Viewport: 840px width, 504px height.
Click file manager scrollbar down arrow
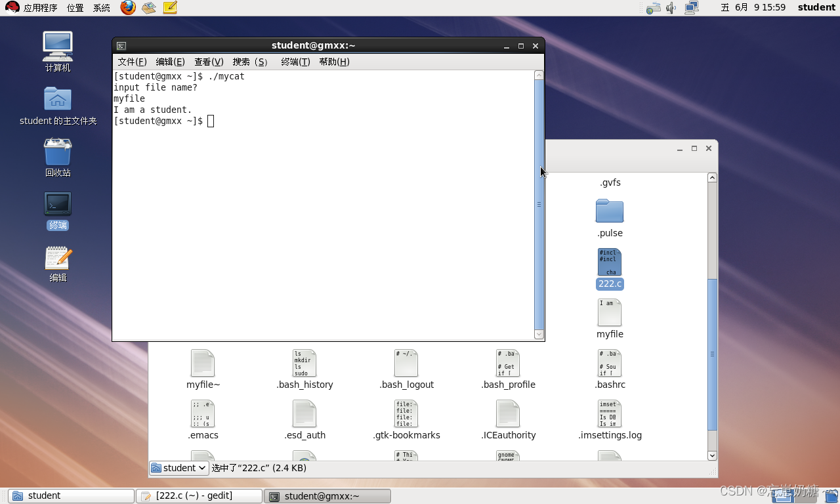coord(712,455)
